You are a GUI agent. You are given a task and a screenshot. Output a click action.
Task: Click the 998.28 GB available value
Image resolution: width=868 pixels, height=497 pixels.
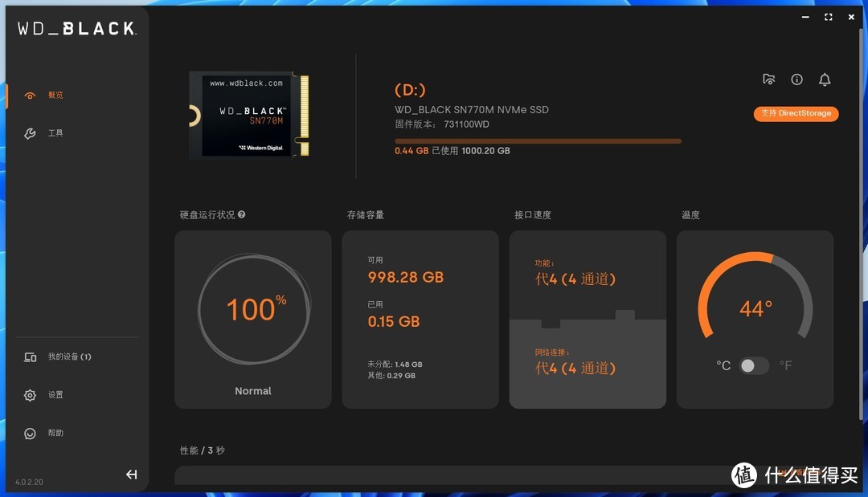tap(406, 277)
